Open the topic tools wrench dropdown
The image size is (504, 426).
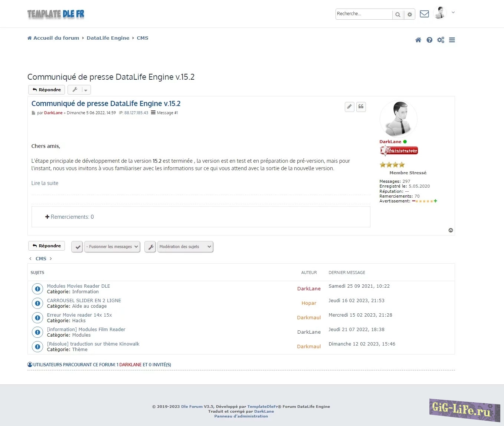click(x=79, y=90)
